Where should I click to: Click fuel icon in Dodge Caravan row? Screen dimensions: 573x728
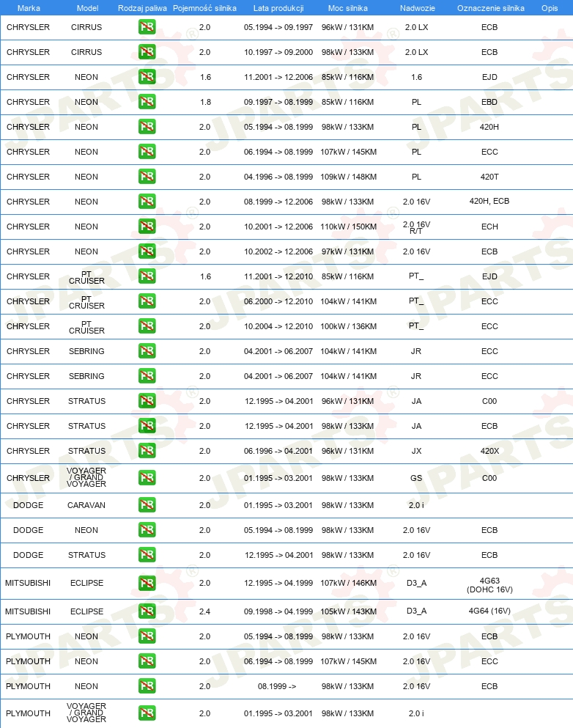[x=147, y=505]
